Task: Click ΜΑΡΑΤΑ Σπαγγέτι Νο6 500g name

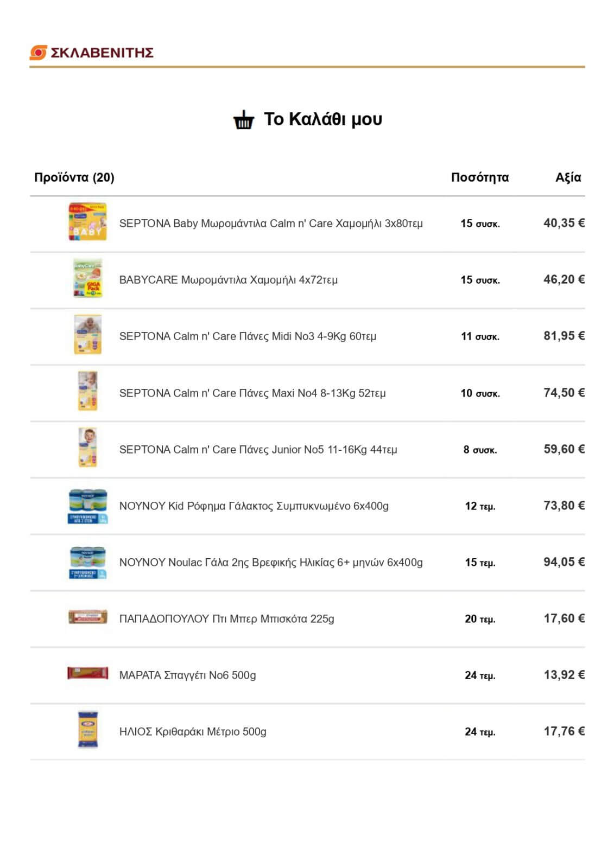Action: pos(187,675)
